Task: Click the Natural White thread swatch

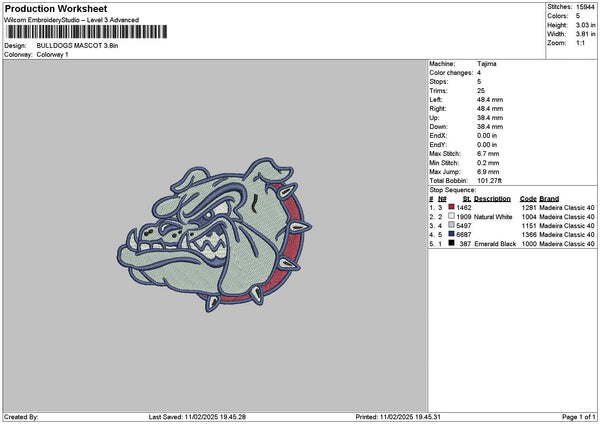Action: [x=452, y=216]
